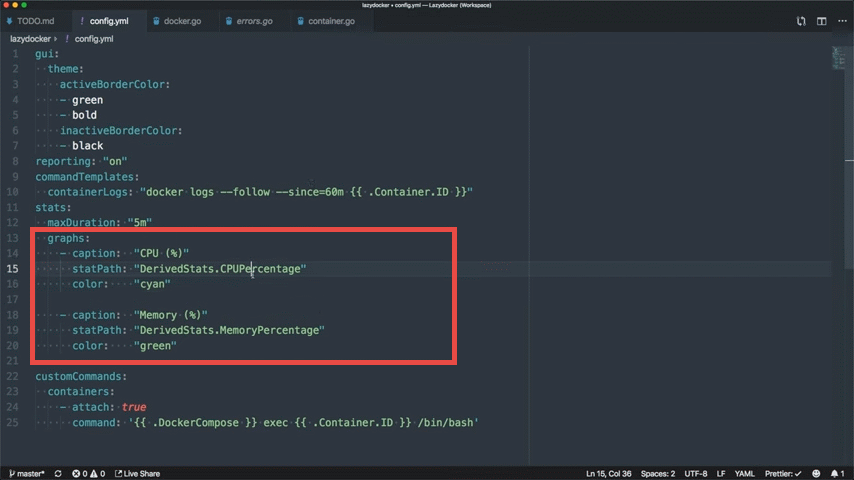The width and height of the screenshot is (854, 480).
Task: Change language mode from YAML
Action: [744, 473]
